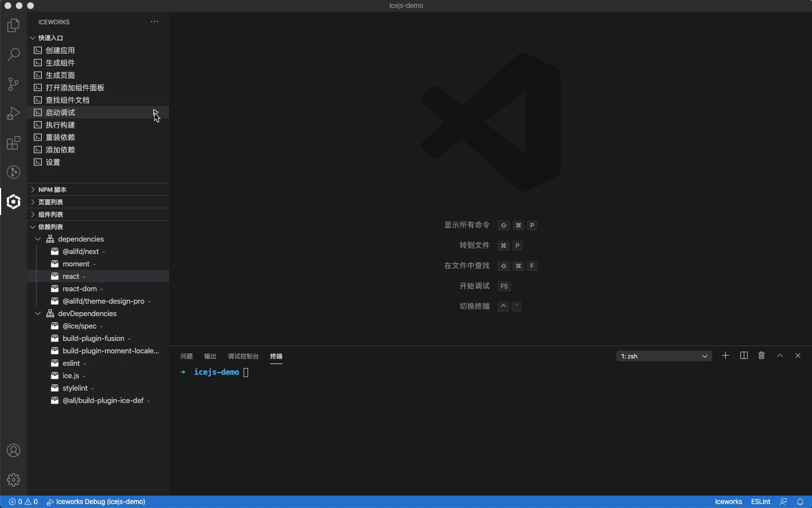Select the 1: zsh terminal dropdown

[664, 356]
